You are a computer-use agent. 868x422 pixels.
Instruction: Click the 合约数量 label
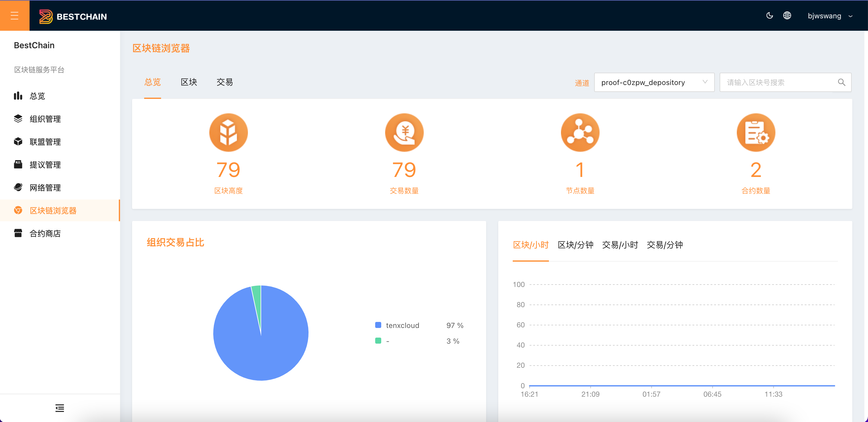click(756, 191)
